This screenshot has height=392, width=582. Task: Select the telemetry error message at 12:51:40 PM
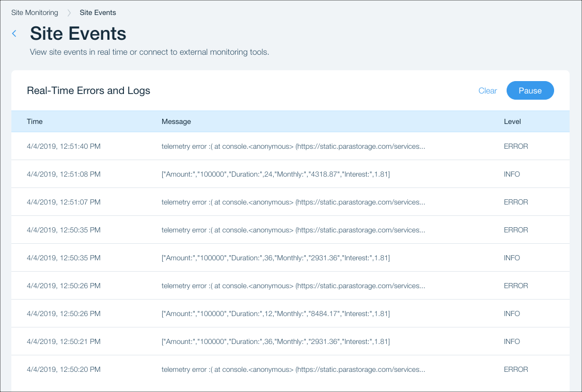[x=293, y=146]
